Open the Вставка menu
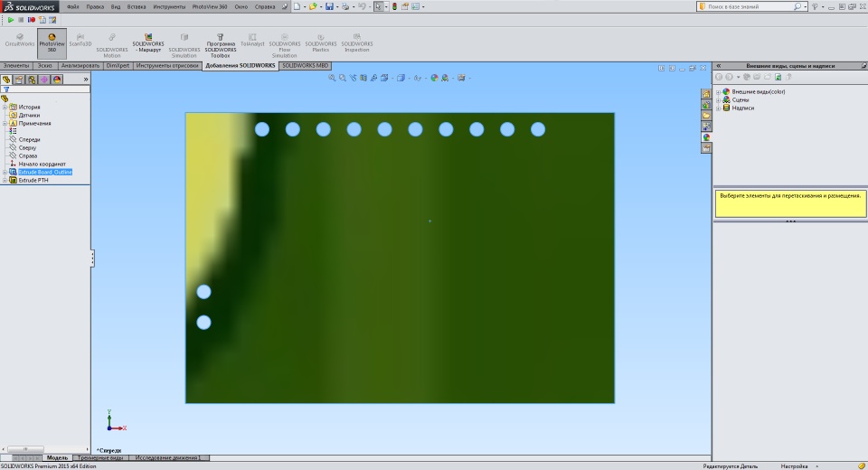 pyautogui.click(x=137, y=6)
